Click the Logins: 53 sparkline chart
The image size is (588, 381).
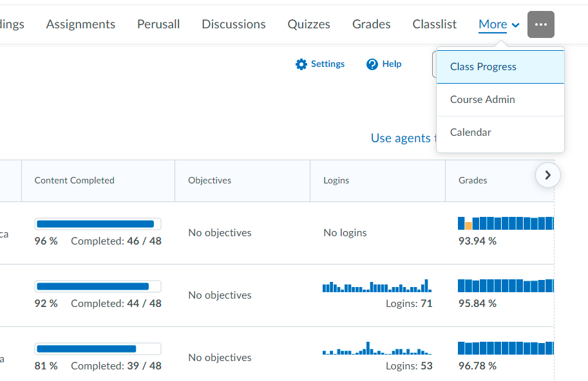(377, 349)
